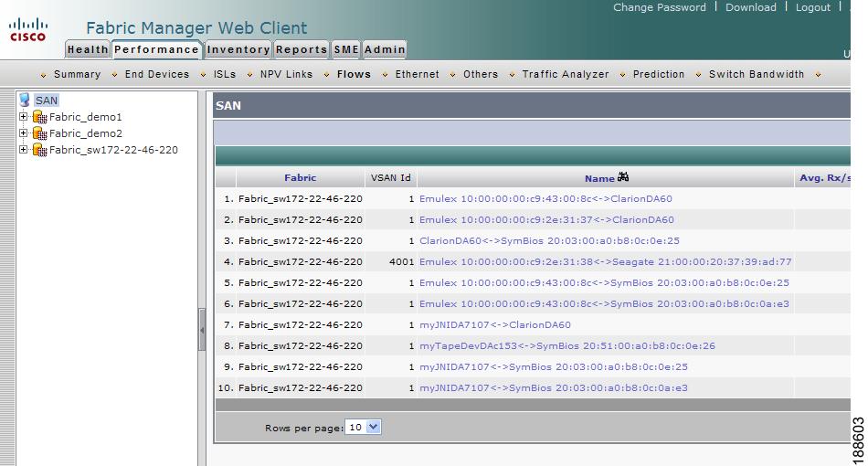Click the VSAN Id column header
The width and height of the screenshot is (868, 466).
(391, 177)
